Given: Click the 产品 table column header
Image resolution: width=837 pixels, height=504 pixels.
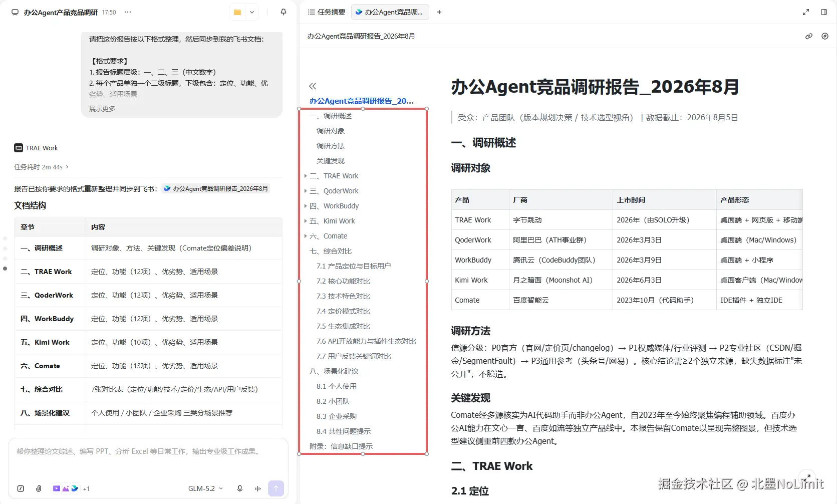Looking at the screenshot, I should pyautogui.click(x=480, y=200).
